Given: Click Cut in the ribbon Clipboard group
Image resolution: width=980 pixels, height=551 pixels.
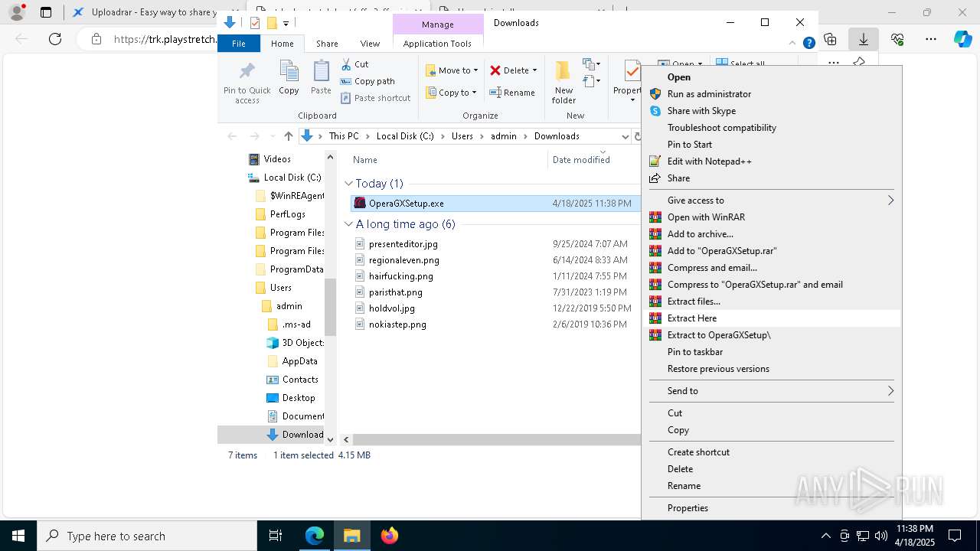Looking at the screenshot, I should [354, 64].
